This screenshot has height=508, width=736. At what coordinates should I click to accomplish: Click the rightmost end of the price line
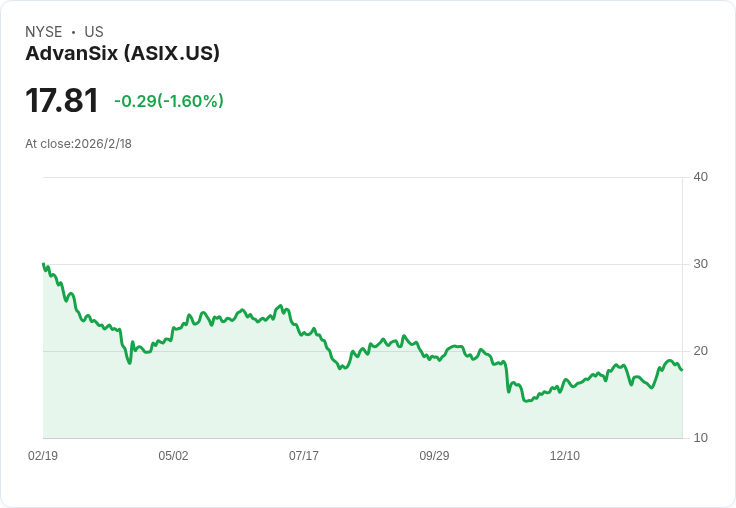pos(682,370)
